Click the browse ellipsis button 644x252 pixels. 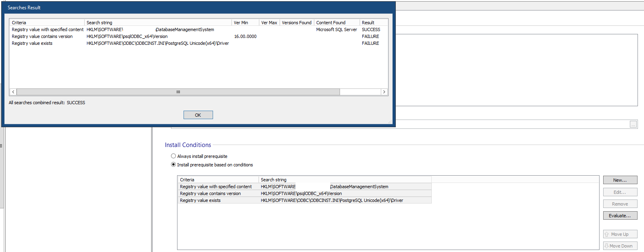633,124
